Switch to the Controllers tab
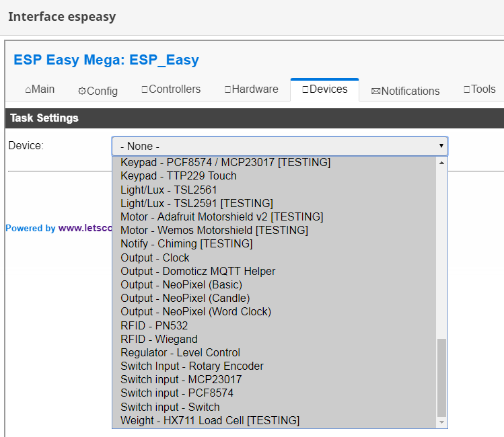The width and height of the screenshot is (504, 437). pyautogui.click(x=171, y=89)
